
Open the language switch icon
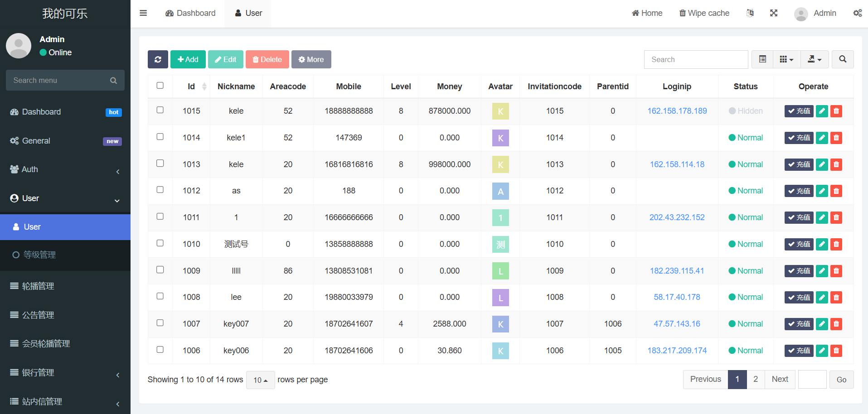[x=750, y=13]
